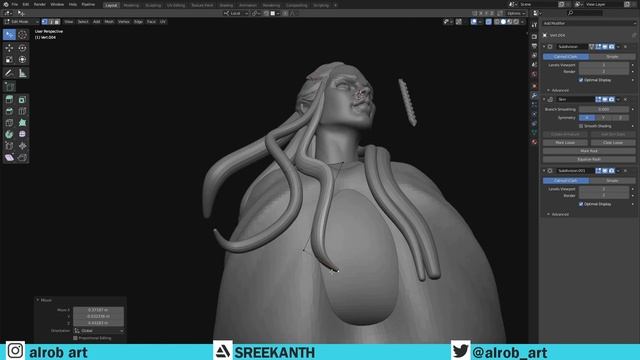Select the Scale tool
The image size is (640, 360).
click(x=9, y=60)
